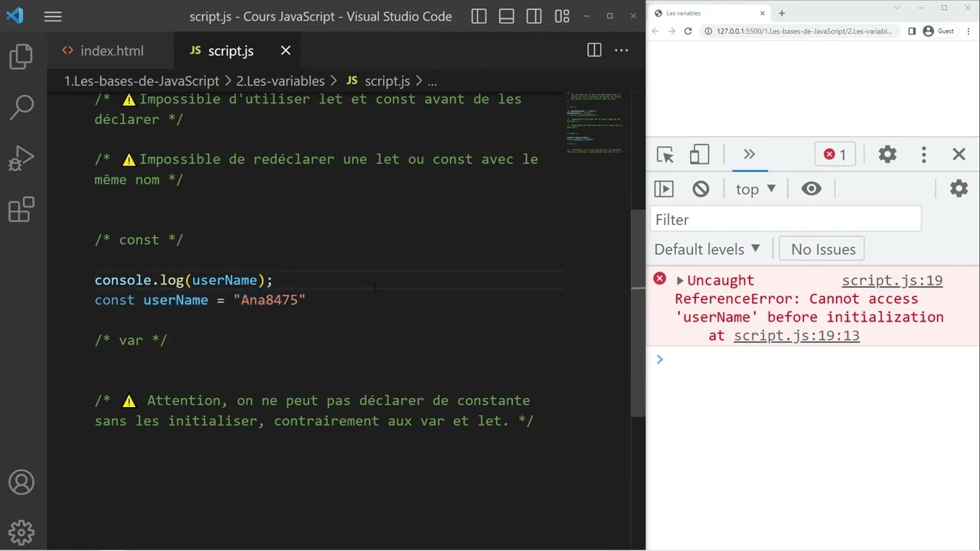Click the 1 error counter badge
The image size is (980, 551).
[835, 155]
